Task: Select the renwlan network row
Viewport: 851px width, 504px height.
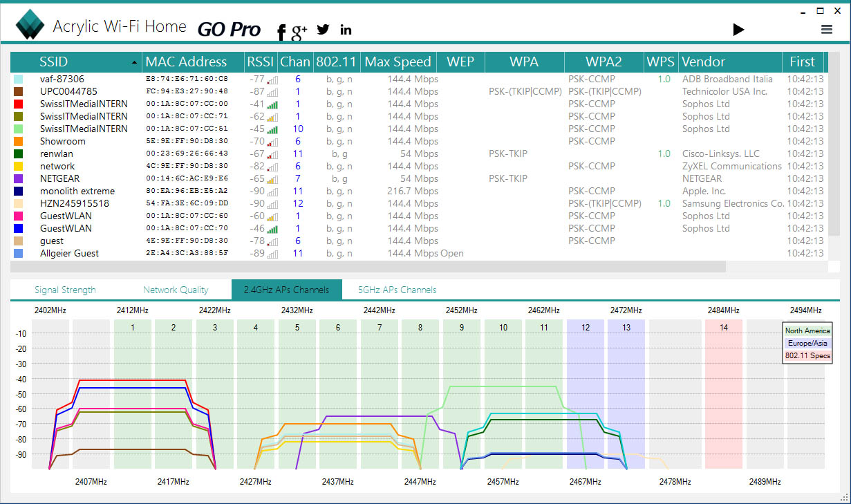Action: 419,153
